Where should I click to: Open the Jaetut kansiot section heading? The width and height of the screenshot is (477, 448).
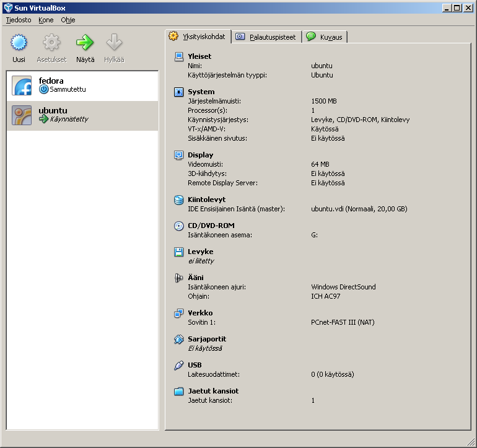[213, 391]
